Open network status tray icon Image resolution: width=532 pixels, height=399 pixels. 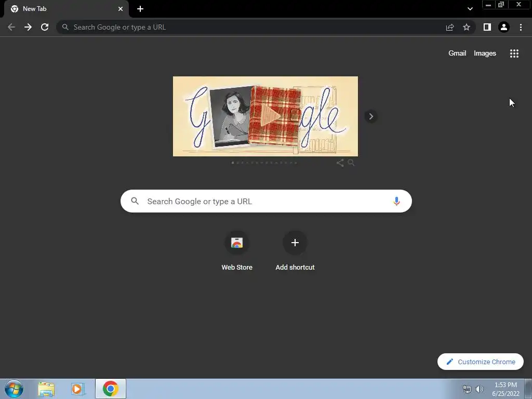point(467,389)
